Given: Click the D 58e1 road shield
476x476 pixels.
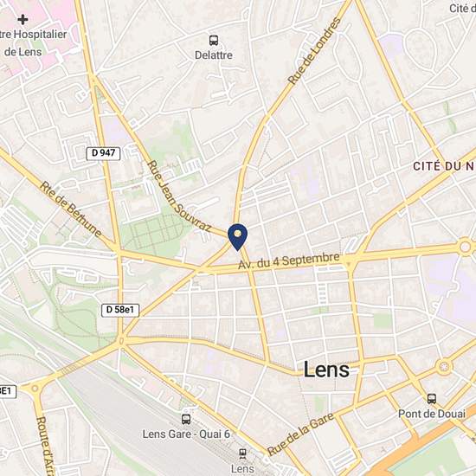Looking at the screenshot, I should click(x=120, y=310).
